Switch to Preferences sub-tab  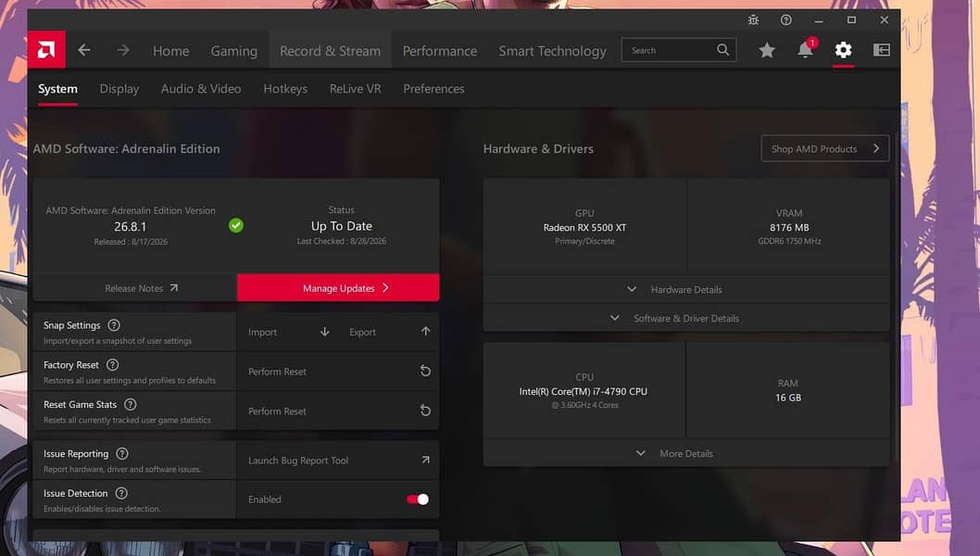click(433, 89)
